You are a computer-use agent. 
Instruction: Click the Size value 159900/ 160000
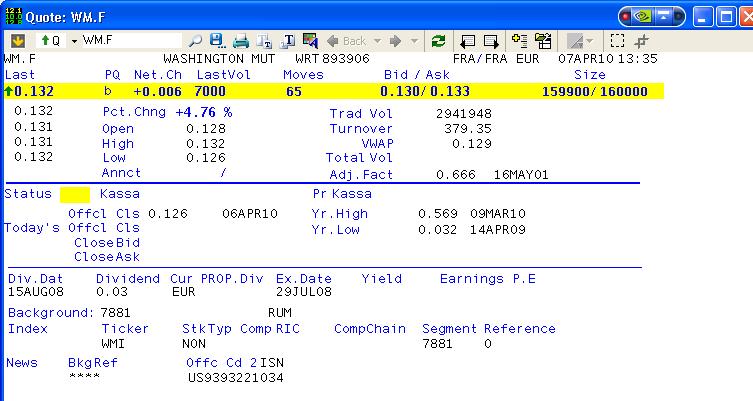click(595, 91)
